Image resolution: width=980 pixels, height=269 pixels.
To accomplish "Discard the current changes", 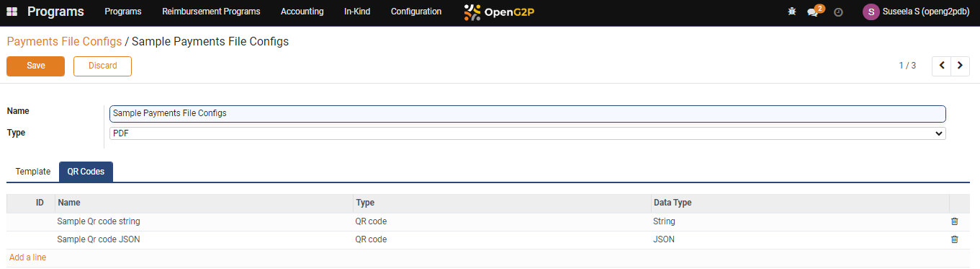I will coord(102,66).
